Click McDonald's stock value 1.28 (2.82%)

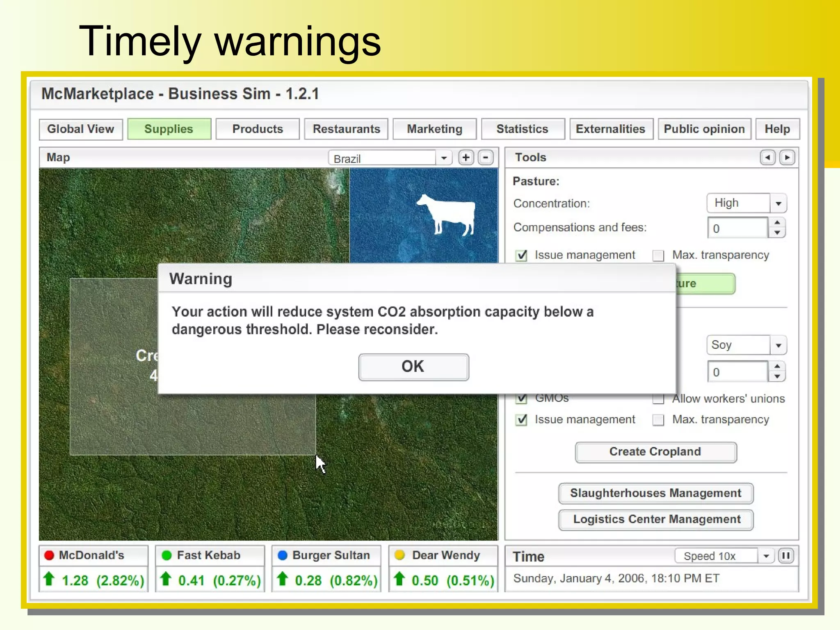[x=103, y=580]
